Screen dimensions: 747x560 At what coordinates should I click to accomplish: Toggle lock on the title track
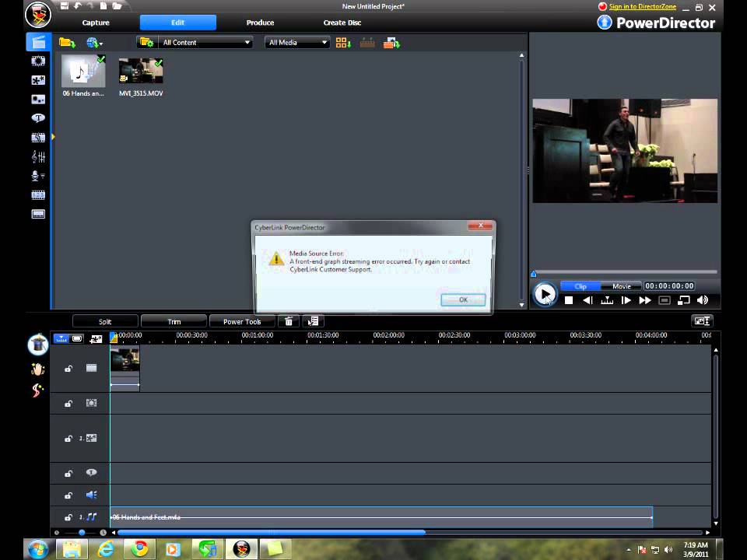click(68, 474)
